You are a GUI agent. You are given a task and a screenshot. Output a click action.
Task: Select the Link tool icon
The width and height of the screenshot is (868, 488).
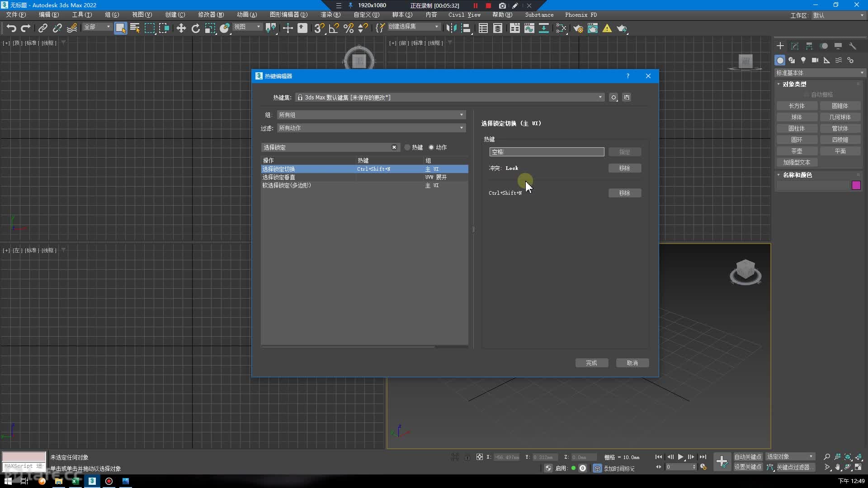pos(43,28)
